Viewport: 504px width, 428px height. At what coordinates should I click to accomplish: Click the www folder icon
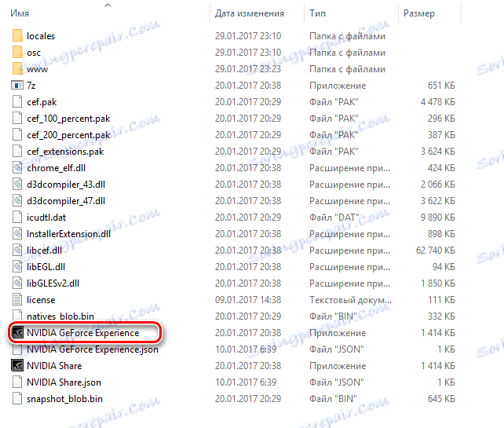coord(17,68)
